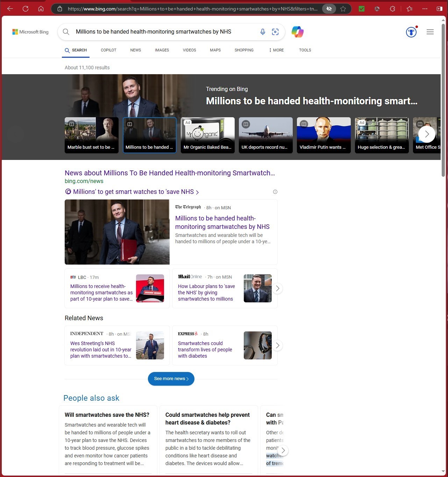Image resolution: width=448 pixels, height=477 pixels.
Task: Click save icon on Vladimir Putin card
Action: pyautogui.click(x=304, y=124)
